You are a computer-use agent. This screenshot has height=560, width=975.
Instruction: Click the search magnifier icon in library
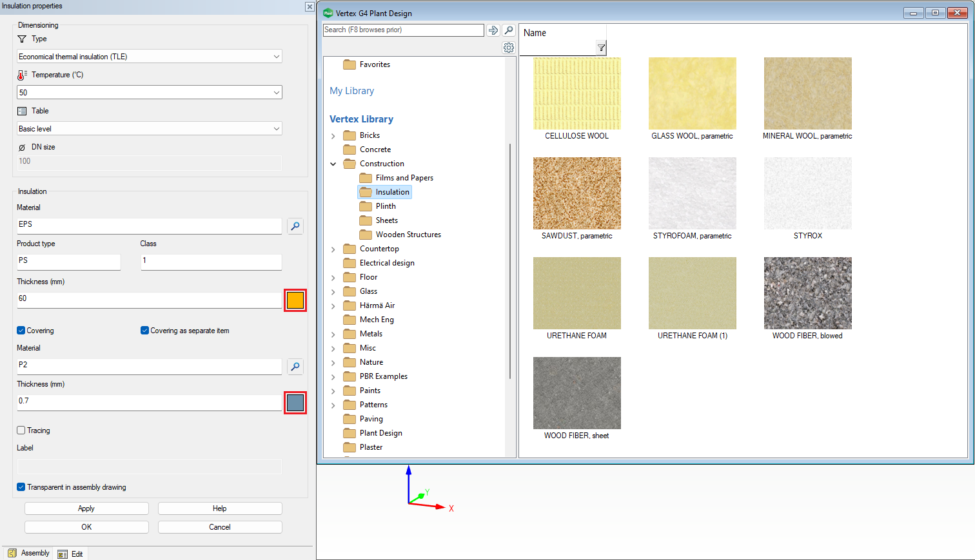(x=509, y=30)
